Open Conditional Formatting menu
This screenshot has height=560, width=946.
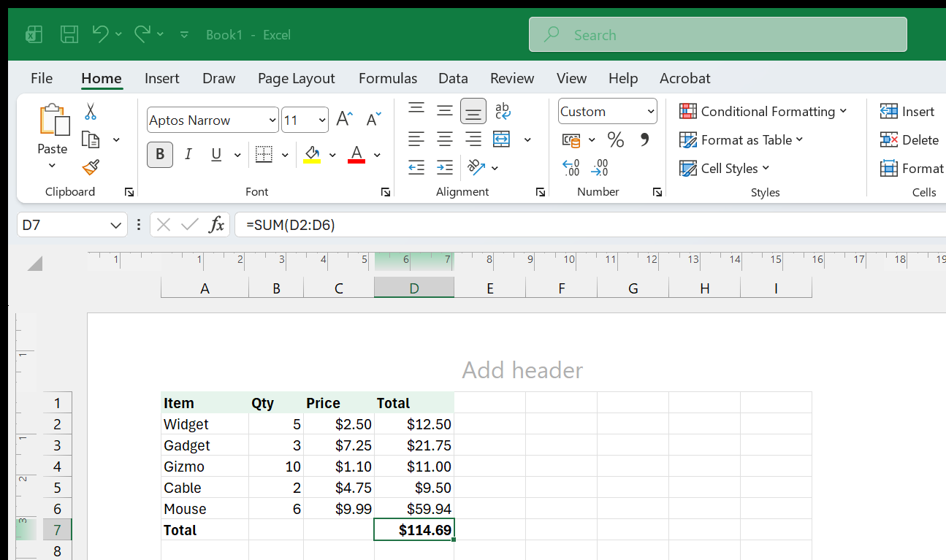click(x=763, y=111)
